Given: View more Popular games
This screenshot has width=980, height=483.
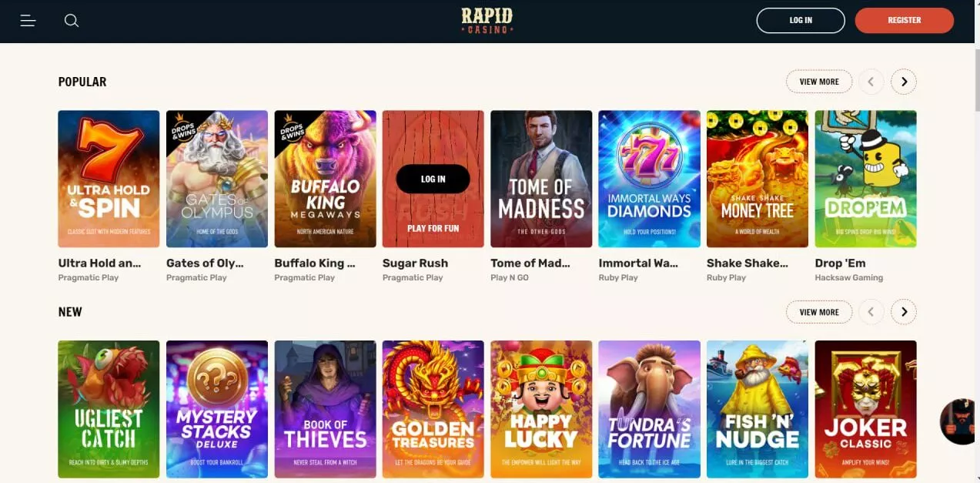Looking at the screenshot, I should [819, 82].
